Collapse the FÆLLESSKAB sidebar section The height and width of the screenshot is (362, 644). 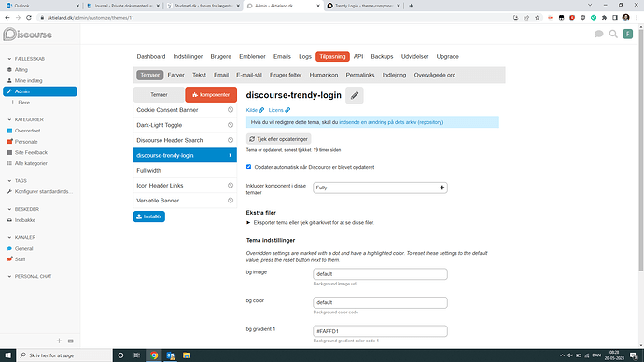pos(26,59)
